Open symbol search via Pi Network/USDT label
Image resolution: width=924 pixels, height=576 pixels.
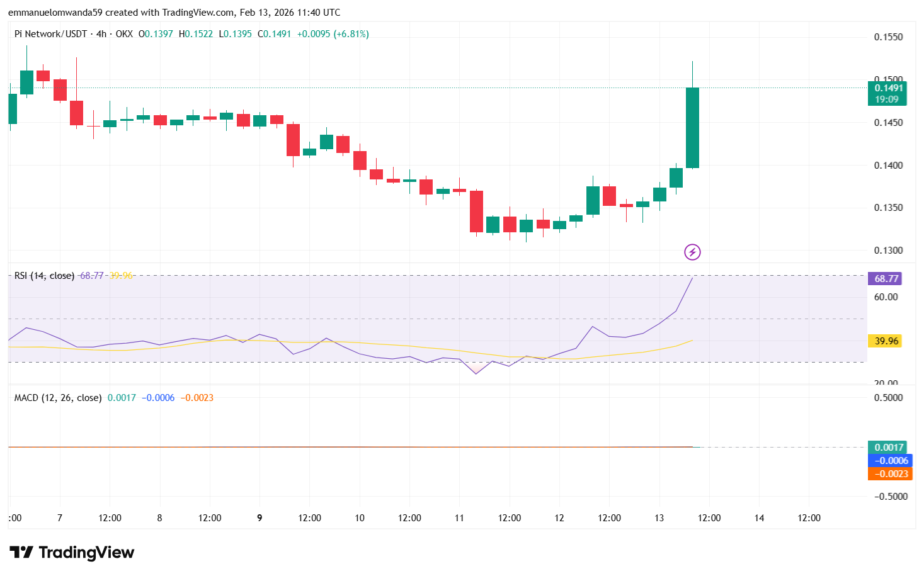point(50,34)
